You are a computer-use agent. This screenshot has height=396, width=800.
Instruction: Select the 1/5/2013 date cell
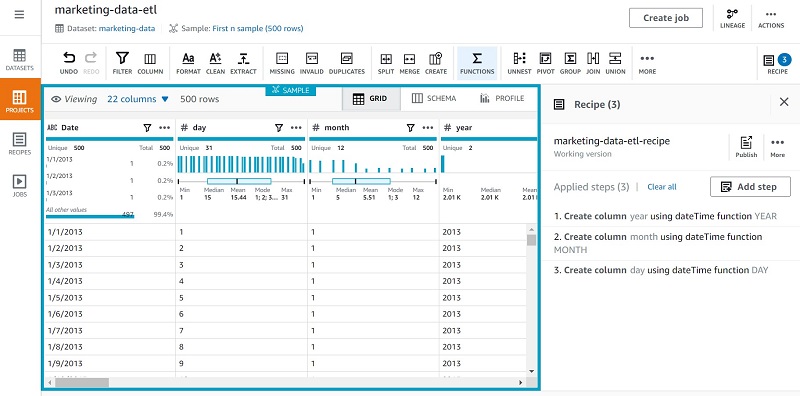pyautogui.click(x=110, y=298)
